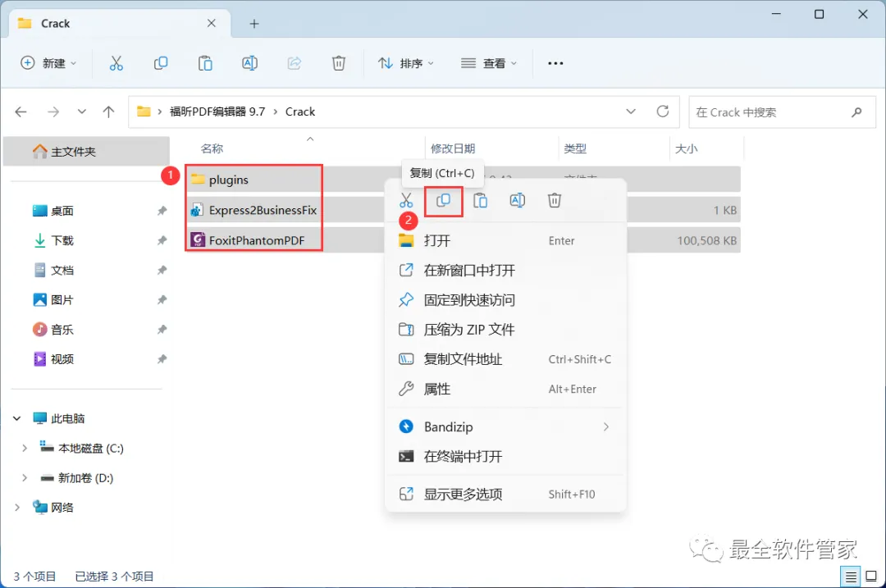Viewport: 886px width, 588px height.
Task: Click the Crack breadcrumb segment
Action: 300,112
